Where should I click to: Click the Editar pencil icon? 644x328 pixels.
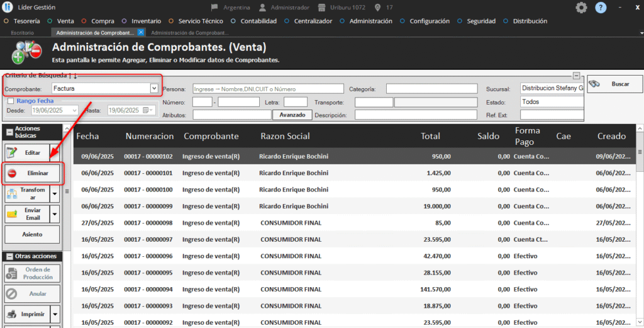pyautogui.click(x=12, y=152)
